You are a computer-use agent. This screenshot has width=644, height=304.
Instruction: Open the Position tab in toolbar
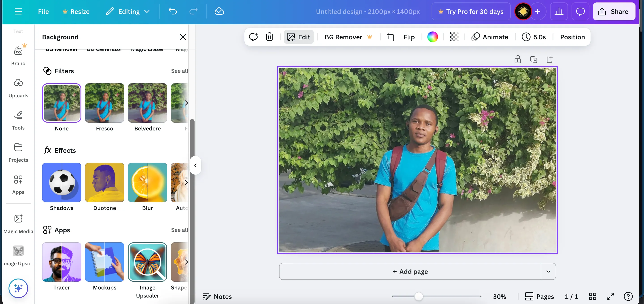click(x=572, y=37)
